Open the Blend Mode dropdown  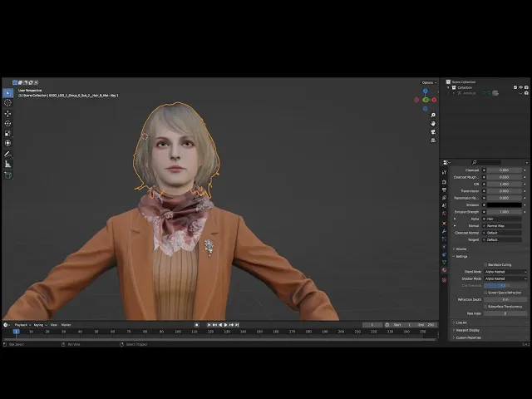pyautogui.click(x=505, y=272)
